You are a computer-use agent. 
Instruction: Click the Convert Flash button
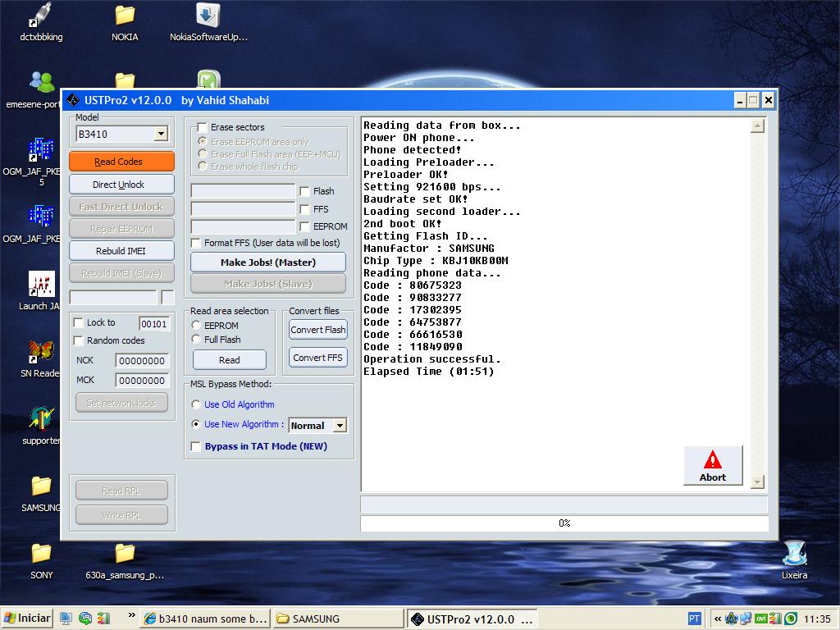click(318, 330)
